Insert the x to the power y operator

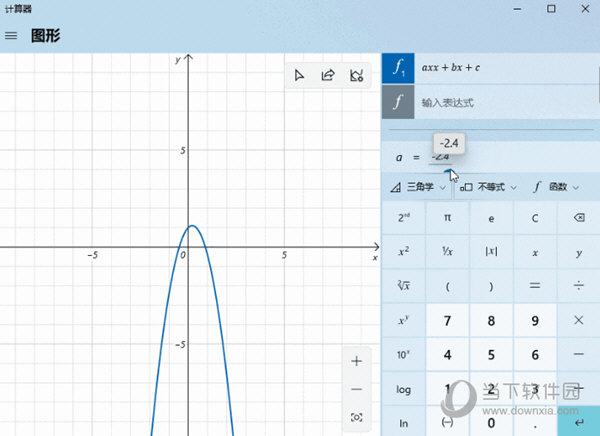(x=404, y=320)
